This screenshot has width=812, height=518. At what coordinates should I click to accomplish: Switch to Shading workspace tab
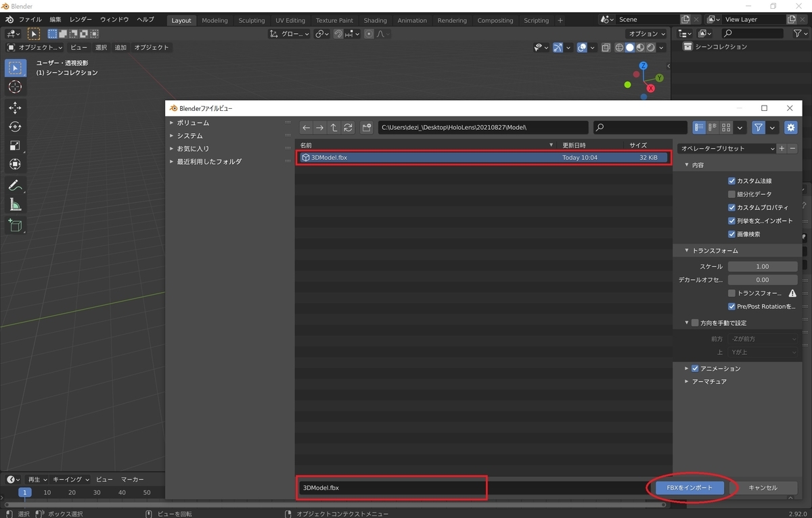pos(375,20)
